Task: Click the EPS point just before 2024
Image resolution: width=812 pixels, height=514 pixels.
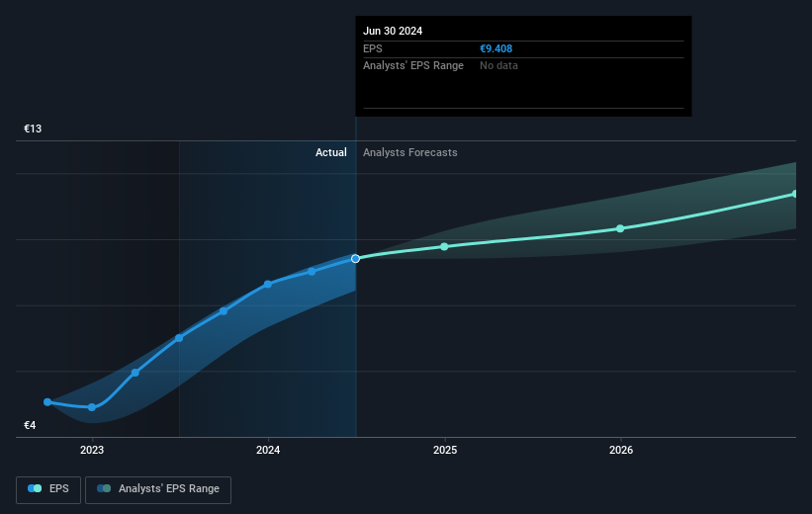Action: pyautogui.click(x=224, y=311)
